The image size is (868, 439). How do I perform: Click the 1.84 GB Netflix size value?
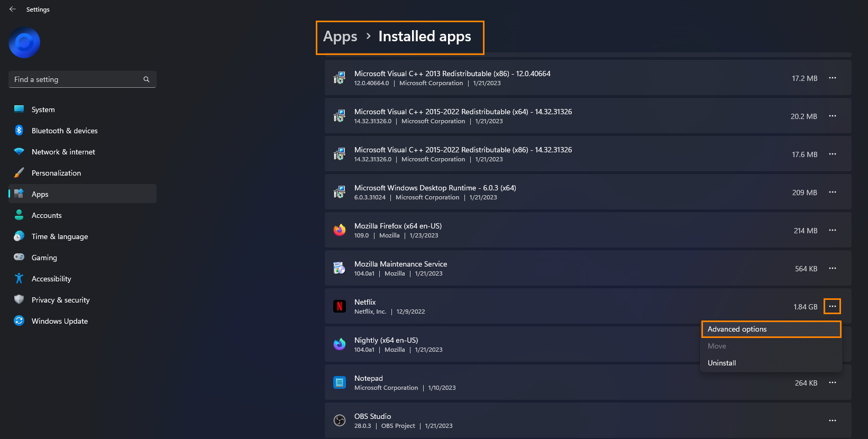[806, 307]
